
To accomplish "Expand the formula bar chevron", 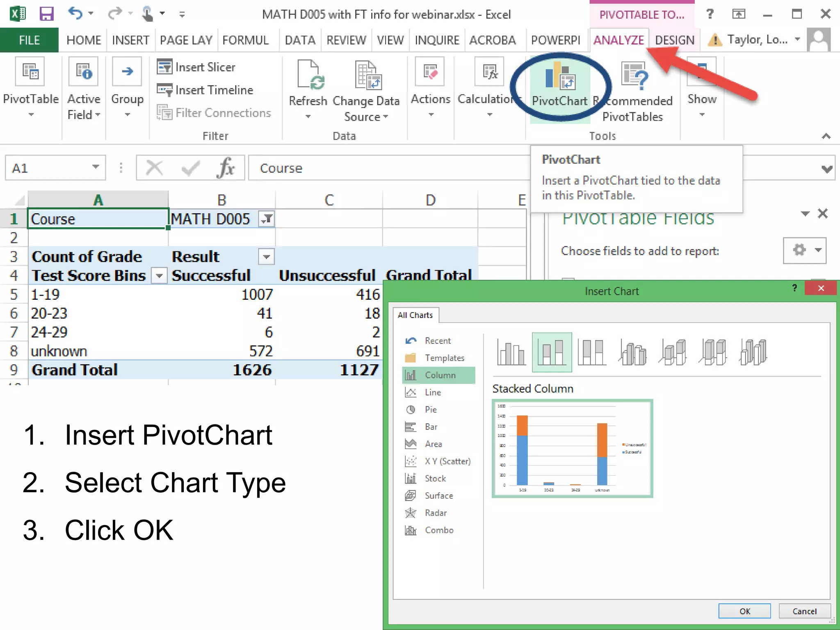I will click(x=827, y=169).
